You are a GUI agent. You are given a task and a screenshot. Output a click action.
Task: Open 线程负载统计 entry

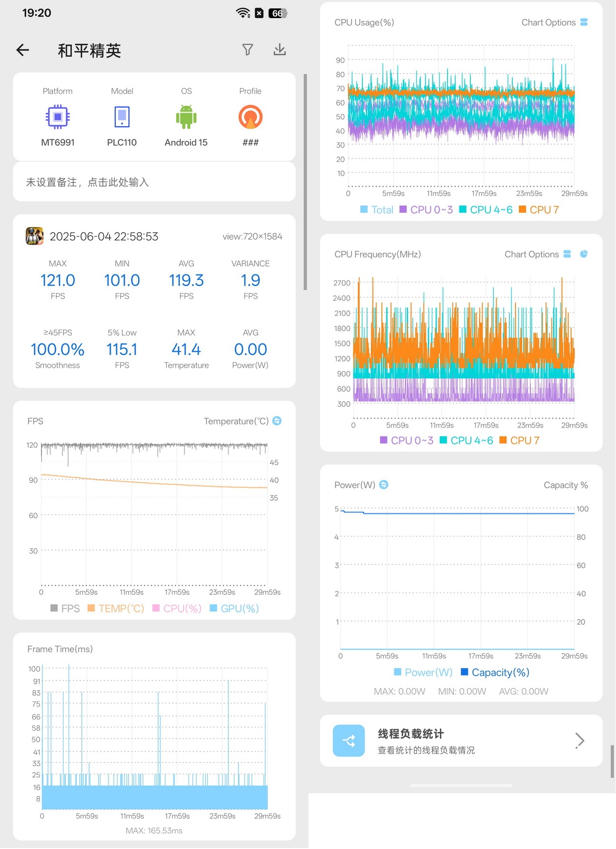point(461,740)
